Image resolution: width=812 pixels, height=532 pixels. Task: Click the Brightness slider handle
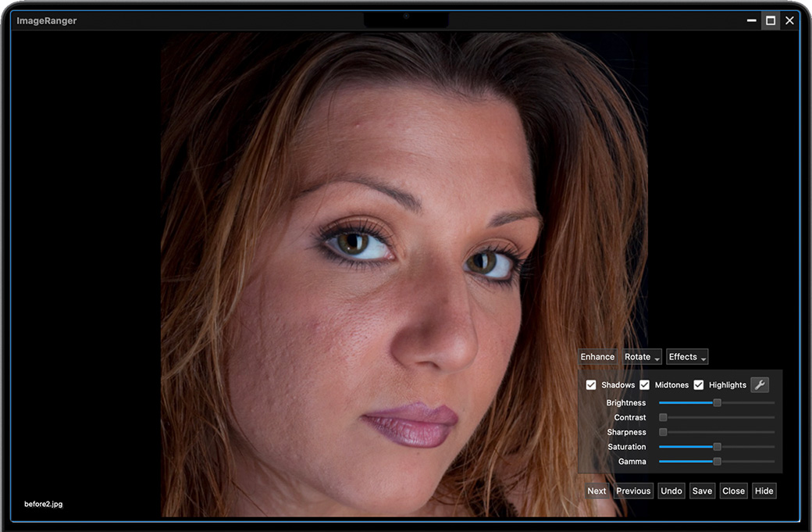(x=717, y=403)
